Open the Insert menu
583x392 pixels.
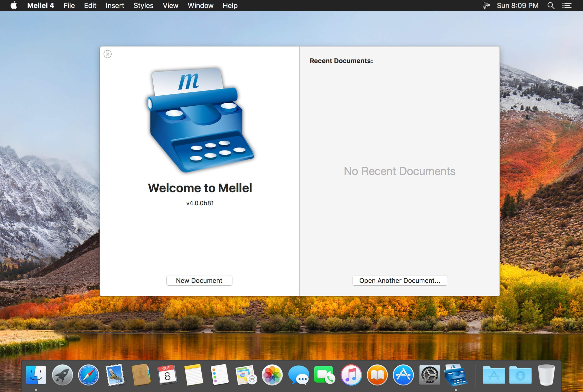tap(115, 6)
